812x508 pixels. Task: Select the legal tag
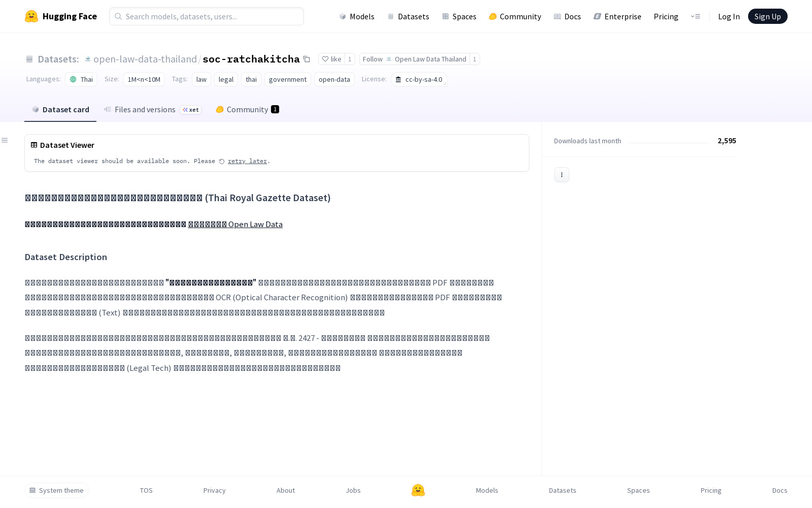(226, 79)
